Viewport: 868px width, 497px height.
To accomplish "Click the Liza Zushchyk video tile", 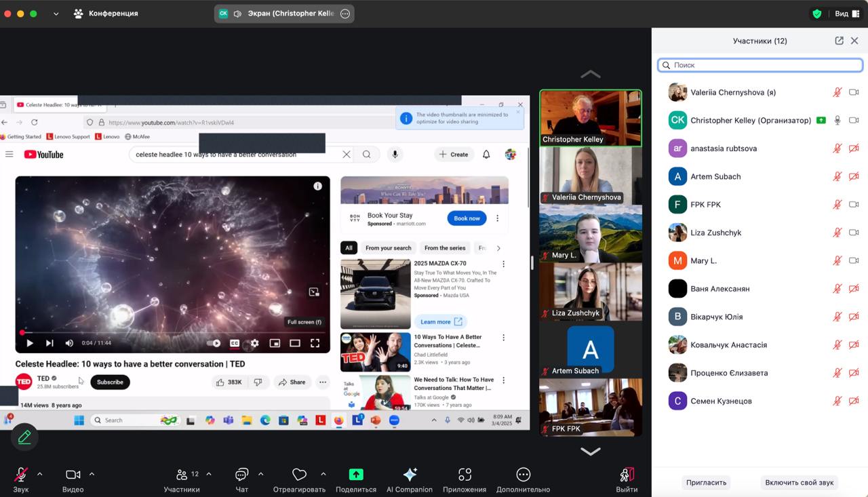I will [591, 292].
